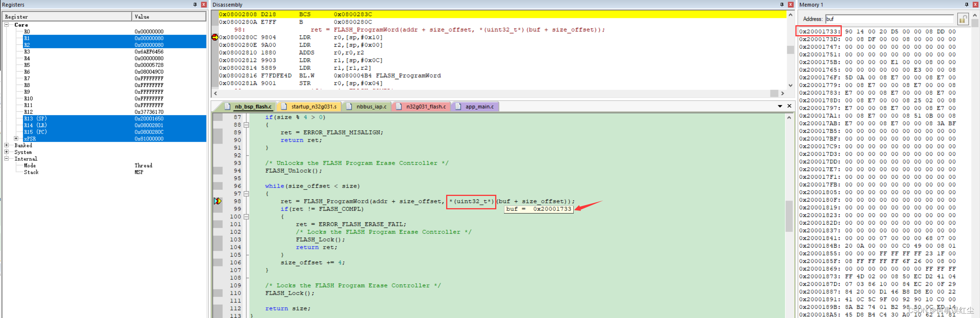
Task: Expand the System register group
Action: pyautogui.click(x=7, y=152)
